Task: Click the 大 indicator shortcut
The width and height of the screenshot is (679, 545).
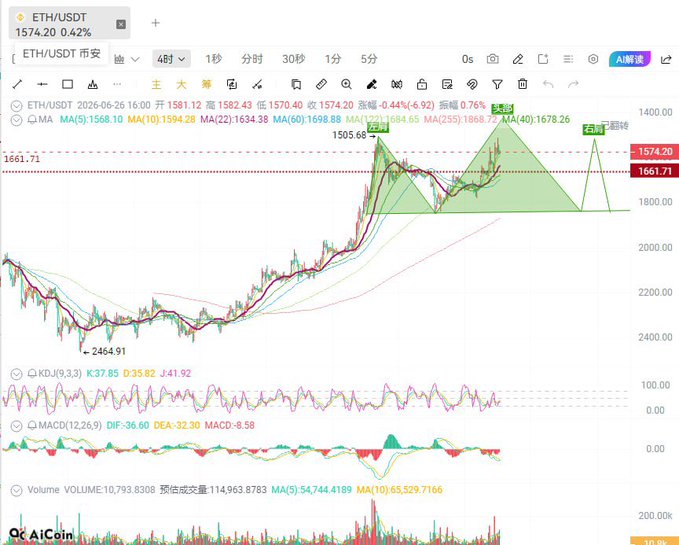Action: pyautogui.click(x=181, y=84)
